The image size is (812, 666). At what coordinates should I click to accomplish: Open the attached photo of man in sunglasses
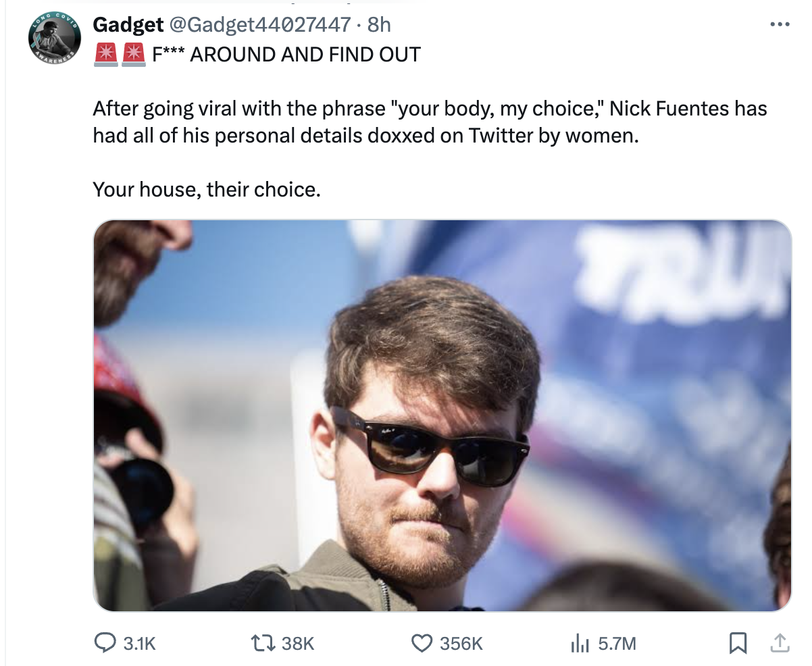point(442,415)
